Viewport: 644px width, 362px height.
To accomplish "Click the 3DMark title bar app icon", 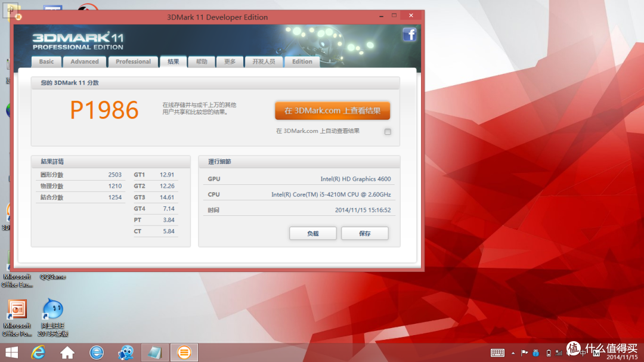I will 18,17.
